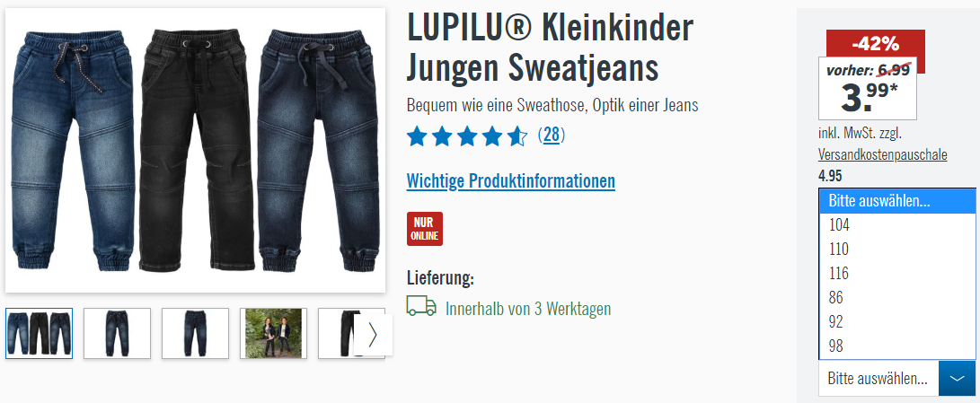Choose size 86 in the size list
Viewport: 980px width, 403px height.
click(x=897, y=298)
